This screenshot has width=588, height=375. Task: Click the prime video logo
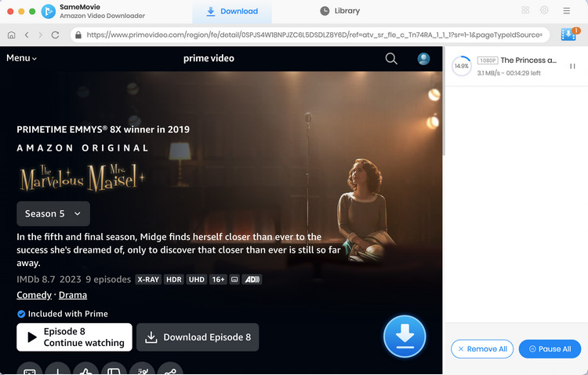pyautogui.click(x=209, y=58)
